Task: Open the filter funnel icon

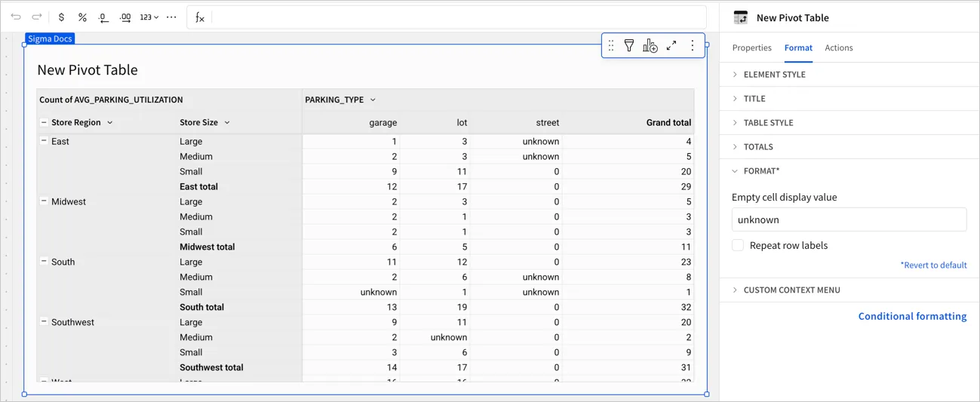Action: 629,46
